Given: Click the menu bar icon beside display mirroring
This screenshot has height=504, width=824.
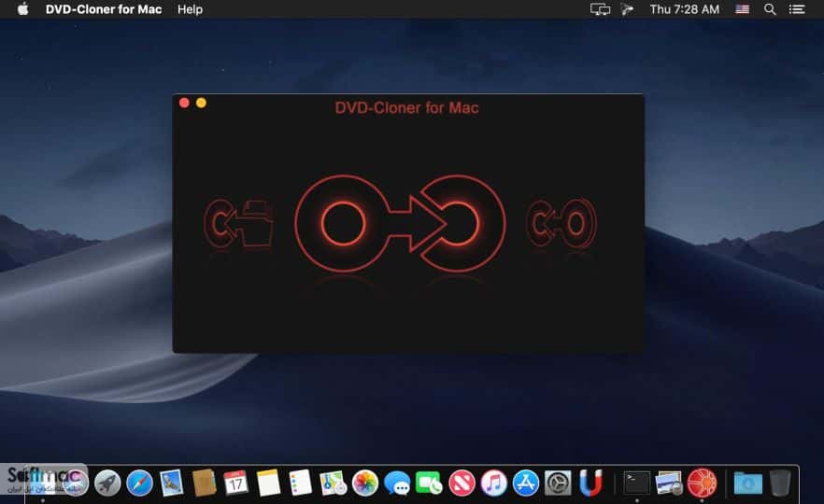Looking at the screenshot, I should tap(627, 9).
